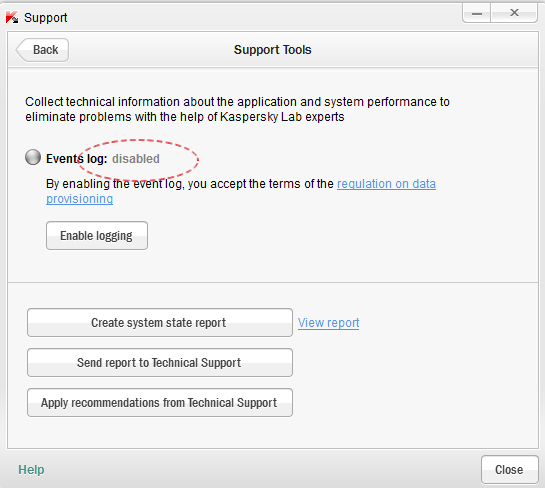Open the Help link

[x=31, y=470]
